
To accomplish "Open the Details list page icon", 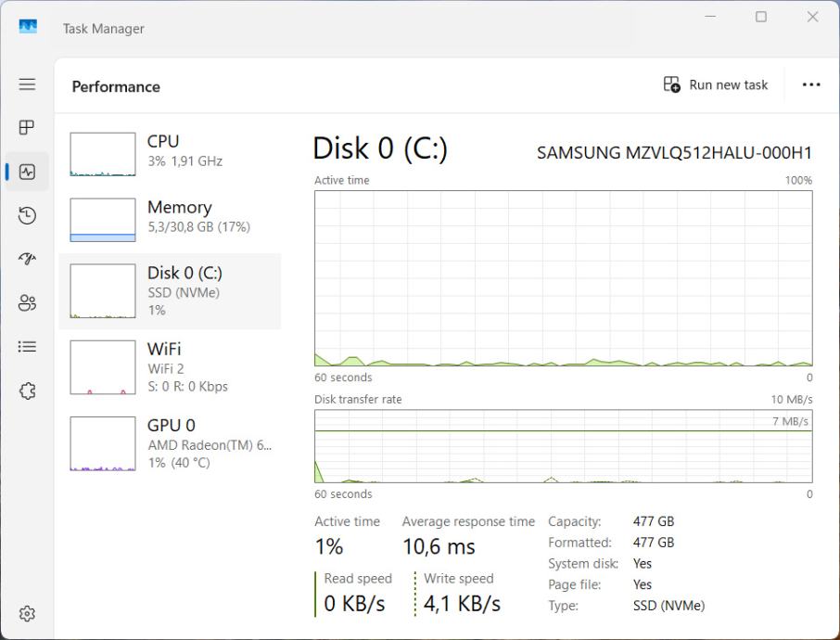I will tap(27, 346).
